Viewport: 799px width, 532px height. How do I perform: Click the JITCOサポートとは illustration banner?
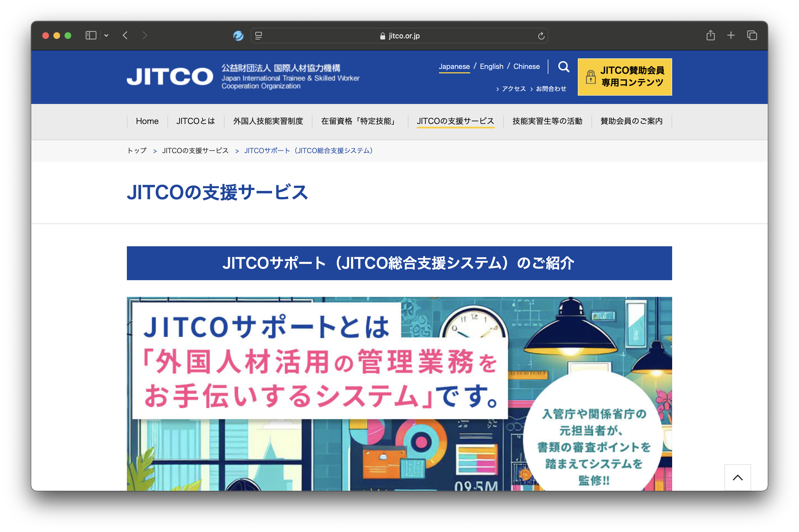(x=399, y=394)
